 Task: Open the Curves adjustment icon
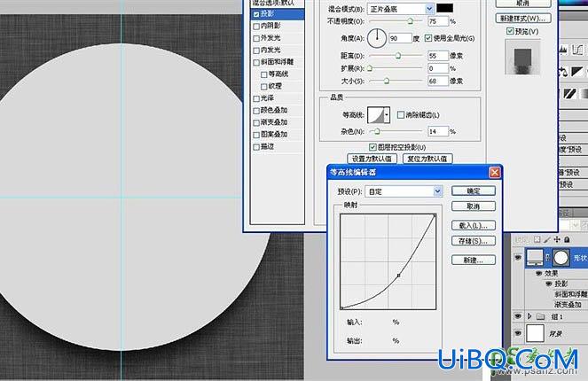578,51
